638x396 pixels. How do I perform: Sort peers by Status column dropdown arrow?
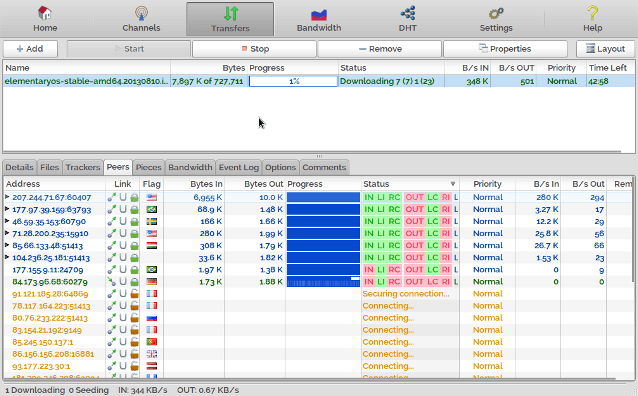452,184
